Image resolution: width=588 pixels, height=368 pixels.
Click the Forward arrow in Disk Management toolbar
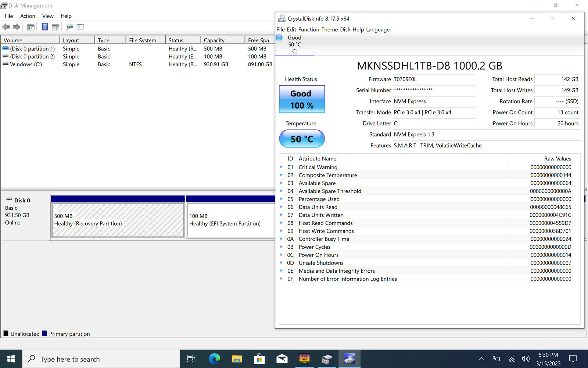click(x=17, y=27)
